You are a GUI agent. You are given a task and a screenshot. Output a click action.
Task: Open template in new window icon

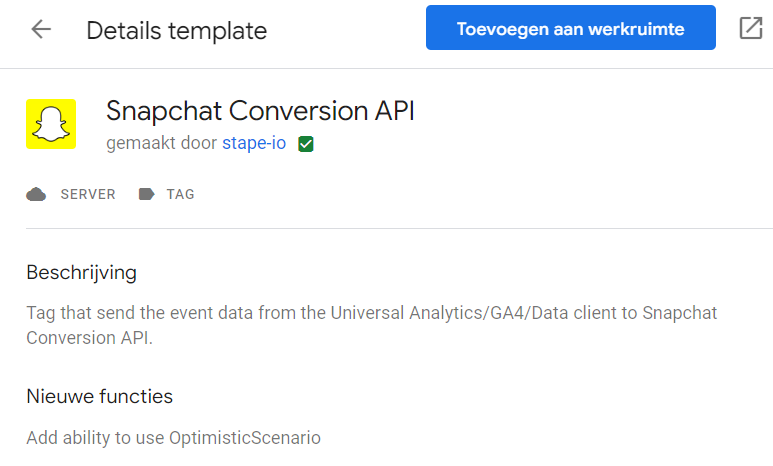tap(750, 29)
